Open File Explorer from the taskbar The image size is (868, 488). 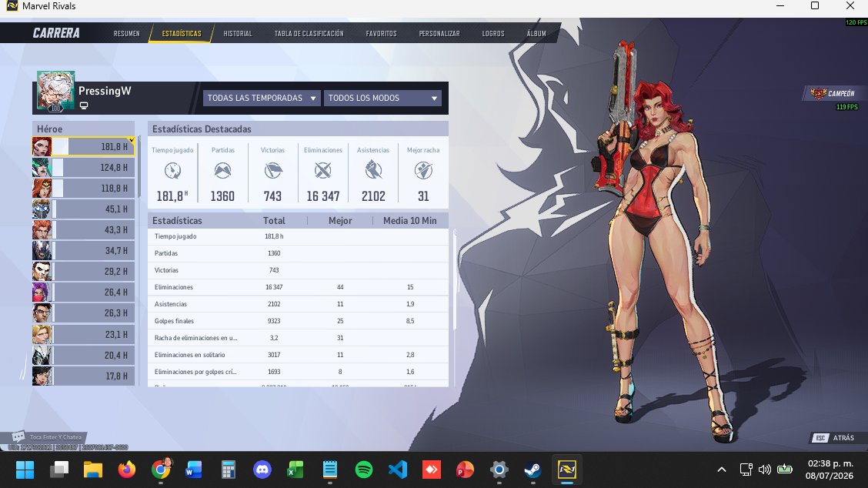click(93, 470)
